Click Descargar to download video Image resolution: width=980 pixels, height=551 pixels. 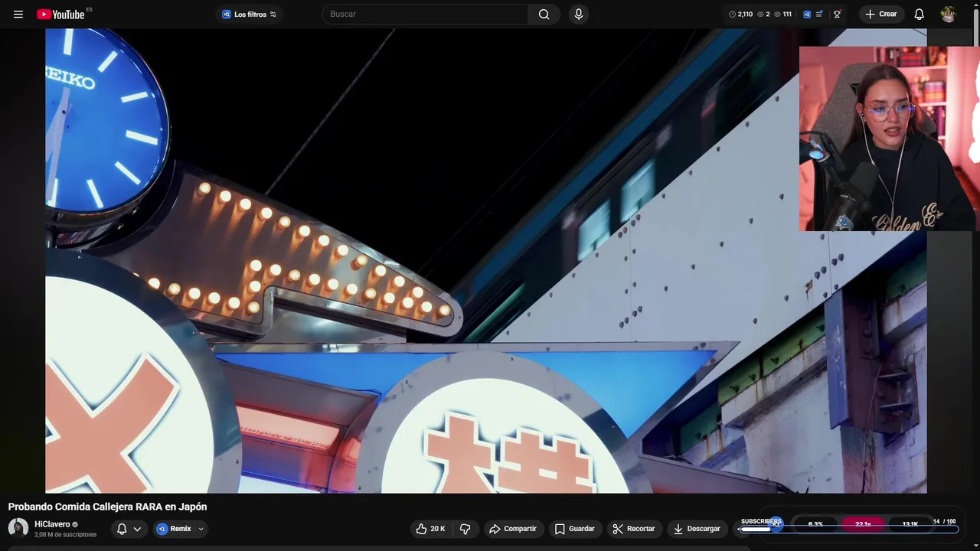(697, 529)
